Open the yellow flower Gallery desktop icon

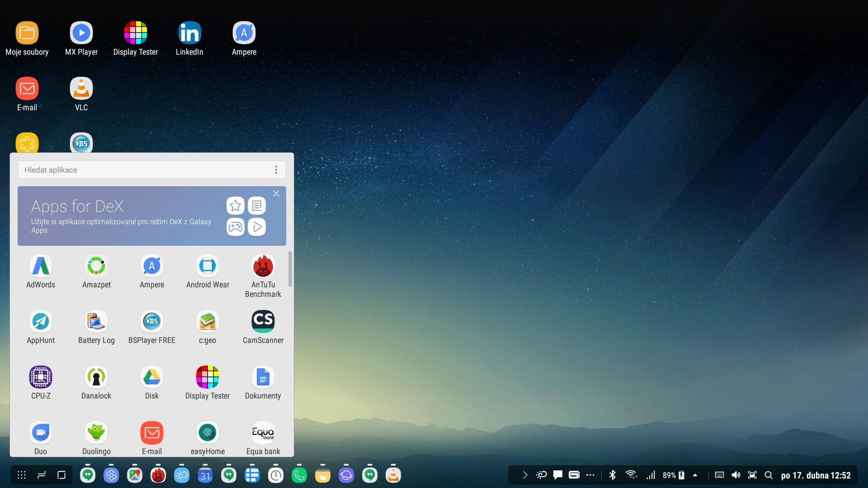click(27, 143)
